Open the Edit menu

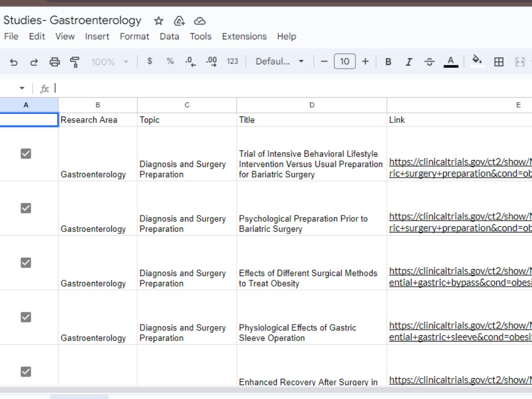(x=37, y=36)
